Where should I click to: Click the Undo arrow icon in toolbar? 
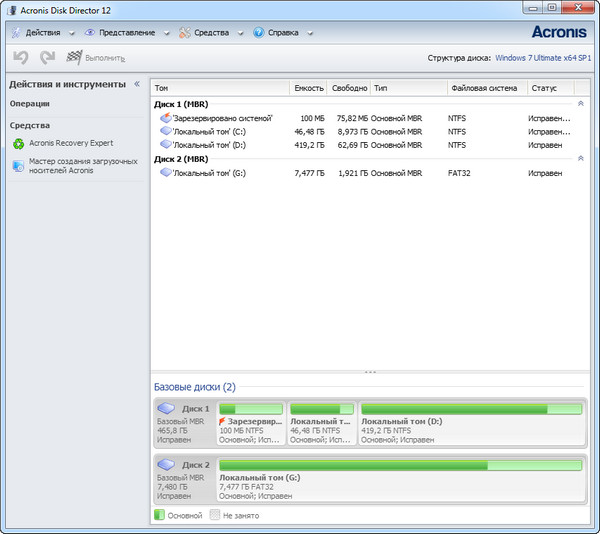[20, 59]
